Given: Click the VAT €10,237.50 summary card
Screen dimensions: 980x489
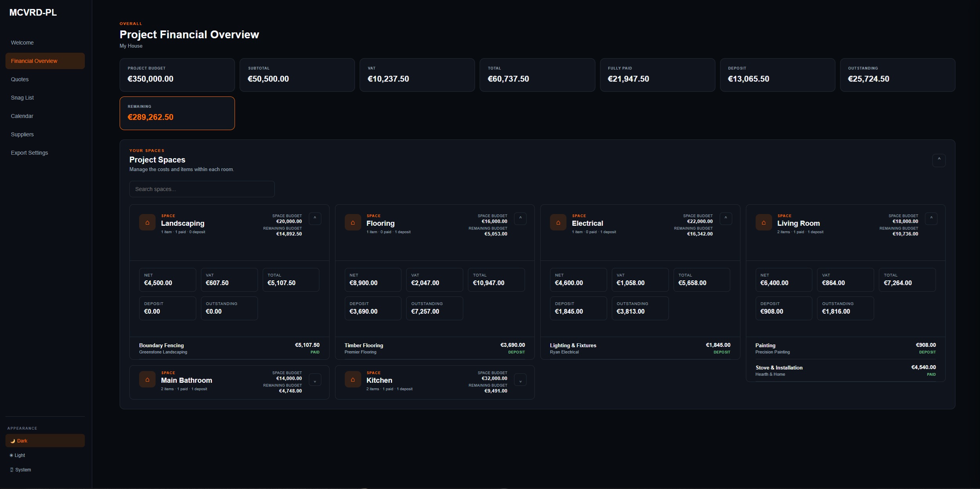Looking at the screenshot, I should pyautogui.click(x=417, y=75).
